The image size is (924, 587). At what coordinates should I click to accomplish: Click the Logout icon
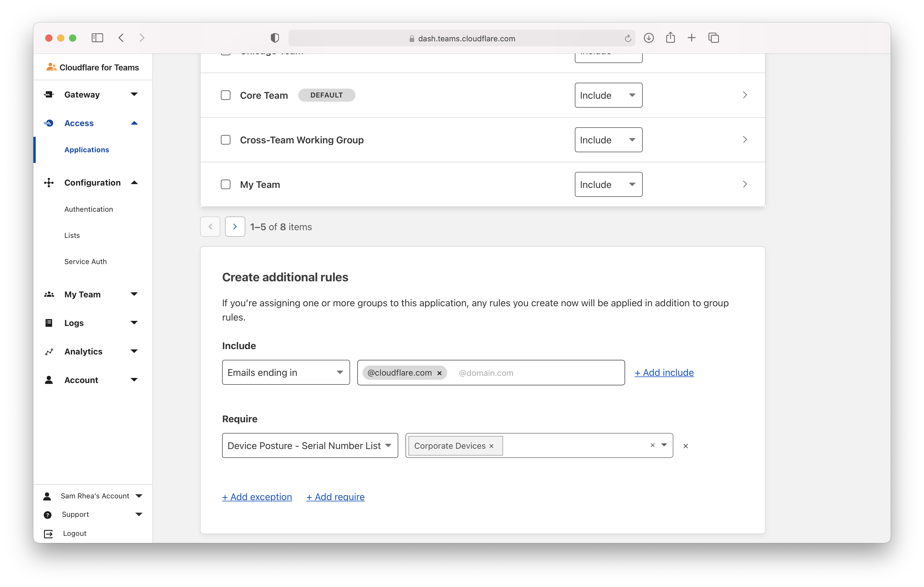(48, 533)
